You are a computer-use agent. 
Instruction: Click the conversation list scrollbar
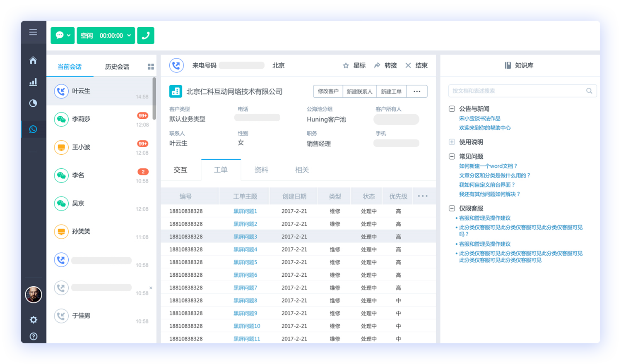(154, 99)
